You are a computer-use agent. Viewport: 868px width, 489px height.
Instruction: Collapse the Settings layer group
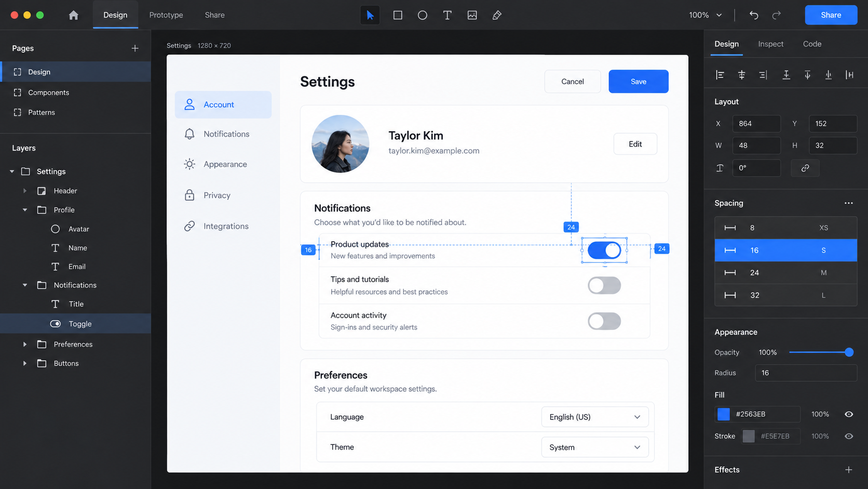point(12,171)
